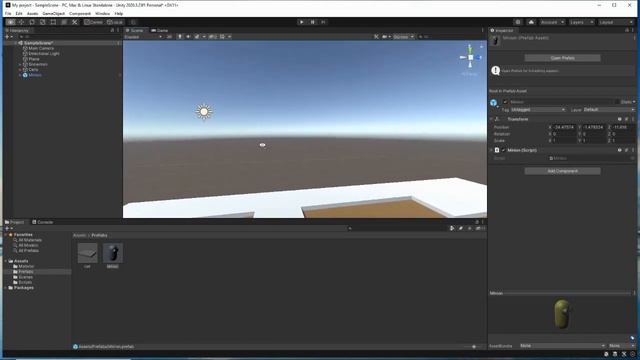
Task: Open the Gizmos dropdown
Action: click(x=403, y=37)
